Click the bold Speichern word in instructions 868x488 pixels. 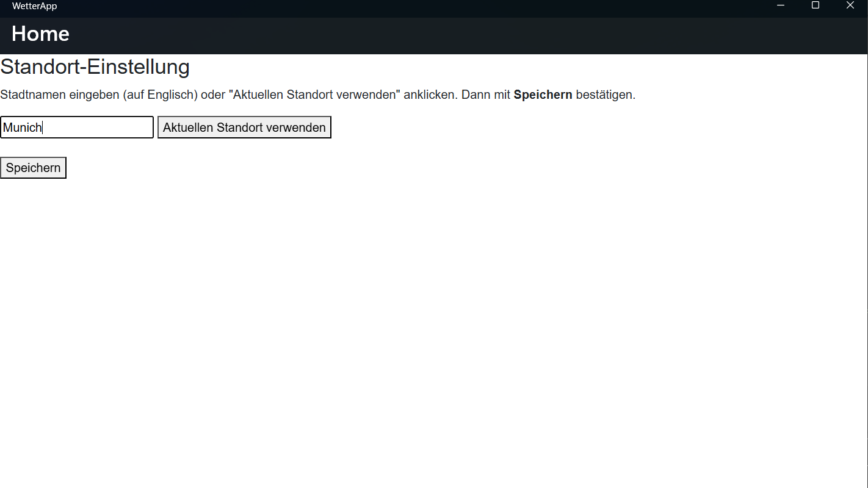[x=543, y=95]
